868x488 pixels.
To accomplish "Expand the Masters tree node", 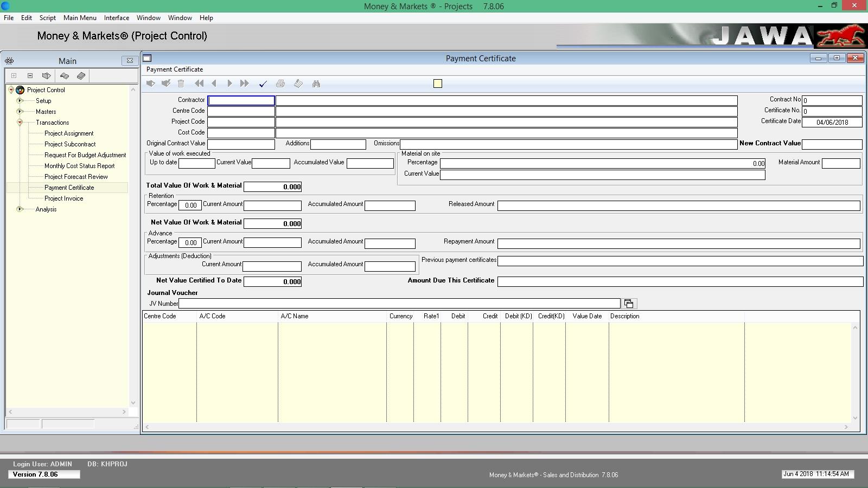I will point(20,112).
